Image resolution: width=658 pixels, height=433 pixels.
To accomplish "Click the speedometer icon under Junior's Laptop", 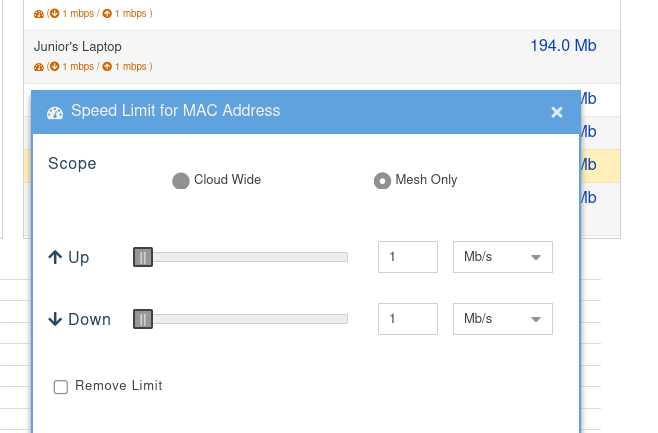I will 39,67.
